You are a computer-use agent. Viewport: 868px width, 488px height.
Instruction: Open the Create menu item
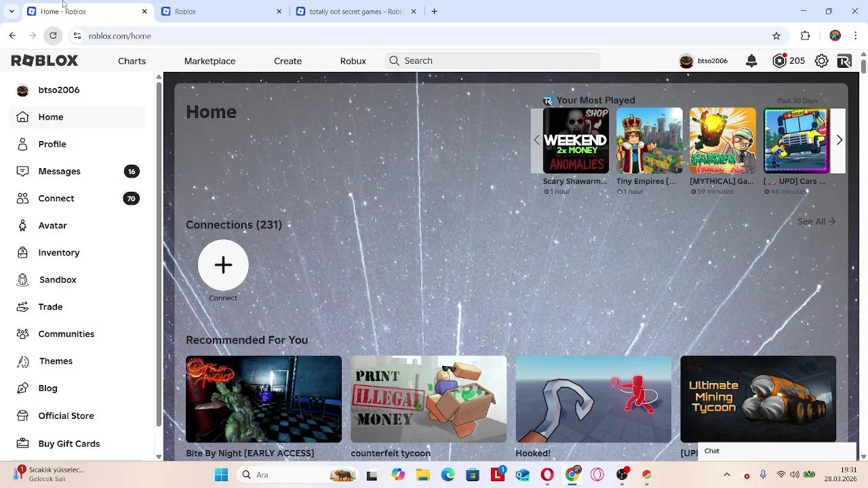(288, 61)
